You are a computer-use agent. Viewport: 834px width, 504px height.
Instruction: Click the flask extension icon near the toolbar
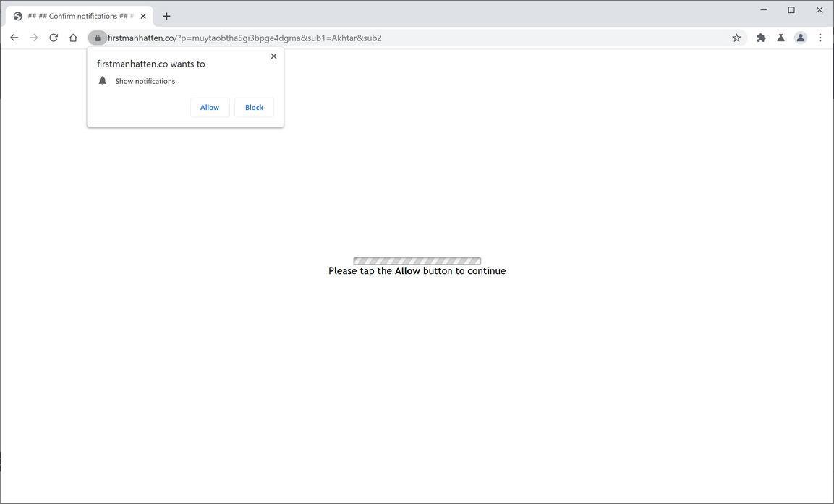tap(780, 38)
